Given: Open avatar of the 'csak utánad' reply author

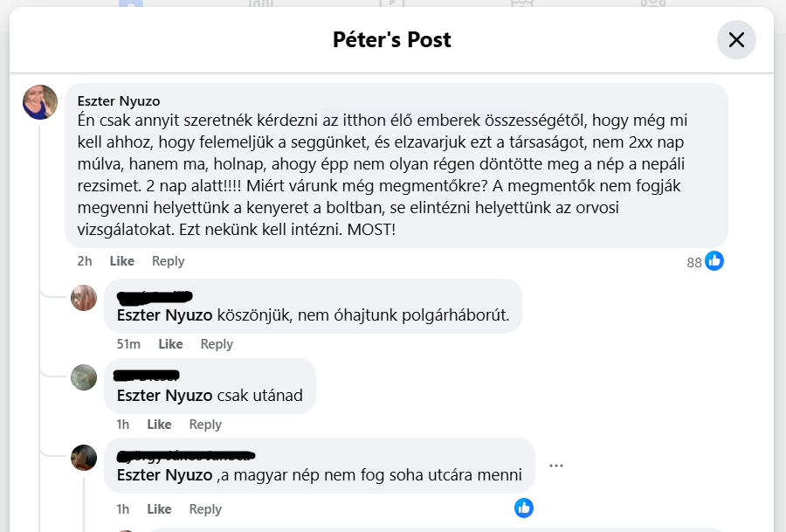Looking at the screenshot, I should (x=84, y=377).
